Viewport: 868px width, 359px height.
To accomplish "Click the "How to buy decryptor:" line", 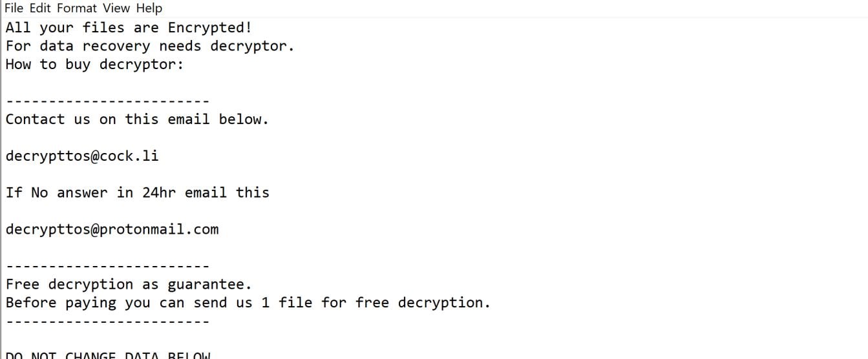I will [x=95, y=65].
